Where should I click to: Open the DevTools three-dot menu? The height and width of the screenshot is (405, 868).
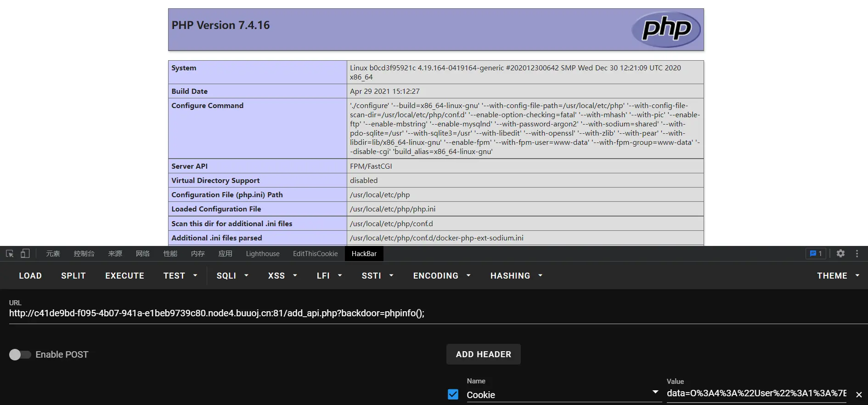857,253
